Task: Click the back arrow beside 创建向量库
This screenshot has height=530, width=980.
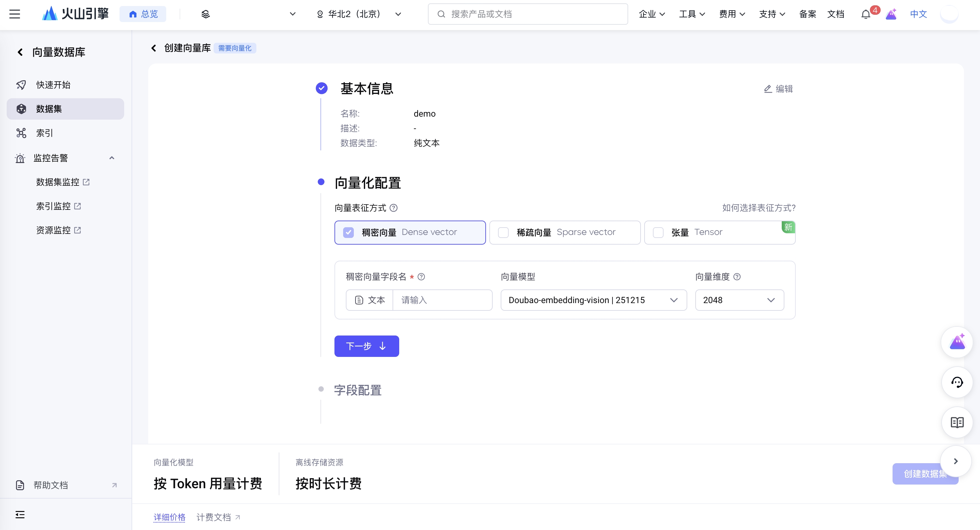Action: [x=154, y=48]
